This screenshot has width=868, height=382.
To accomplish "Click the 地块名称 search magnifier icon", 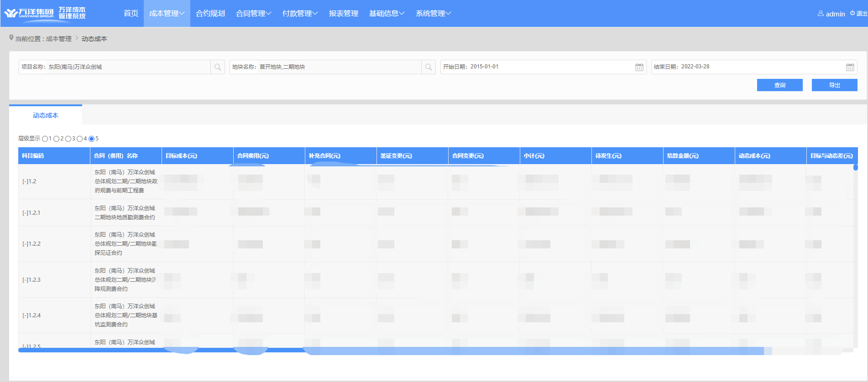I will 429,67.
